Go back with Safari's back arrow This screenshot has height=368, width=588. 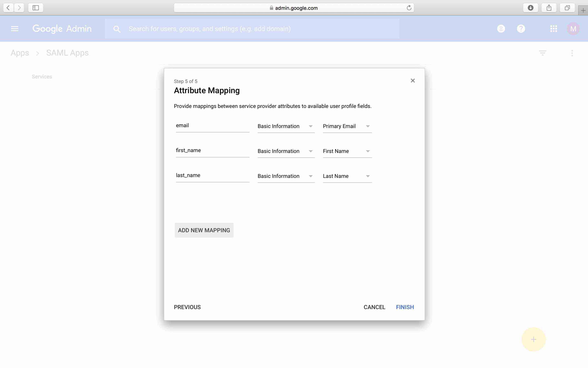point(8,8)
